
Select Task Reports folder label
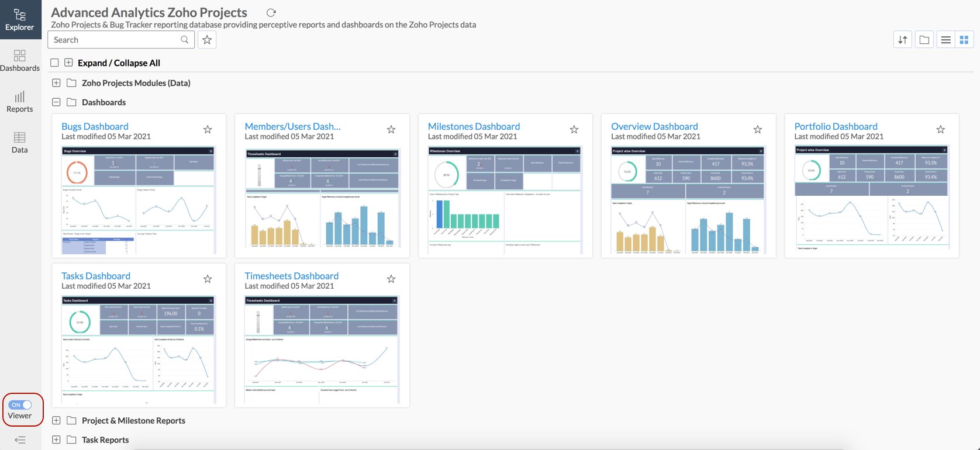click(x=105, y=440)
